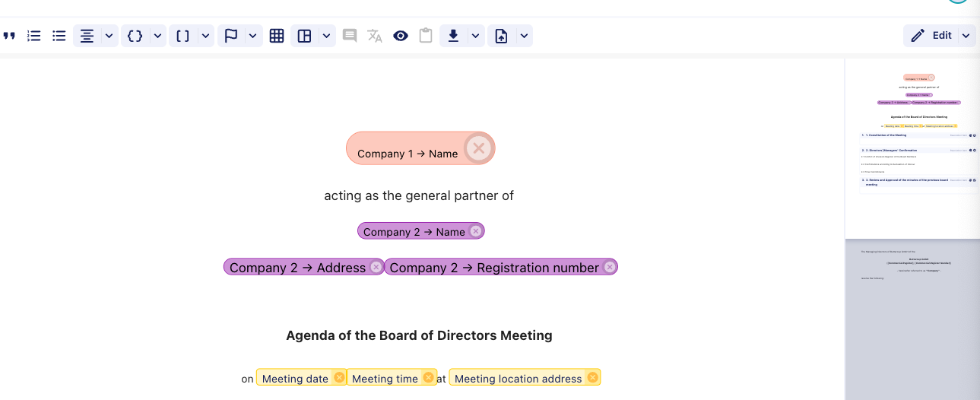Select the Company 2 → Address placeholder
The width and height of the screenshot is (980, 400).
[297, 268]
